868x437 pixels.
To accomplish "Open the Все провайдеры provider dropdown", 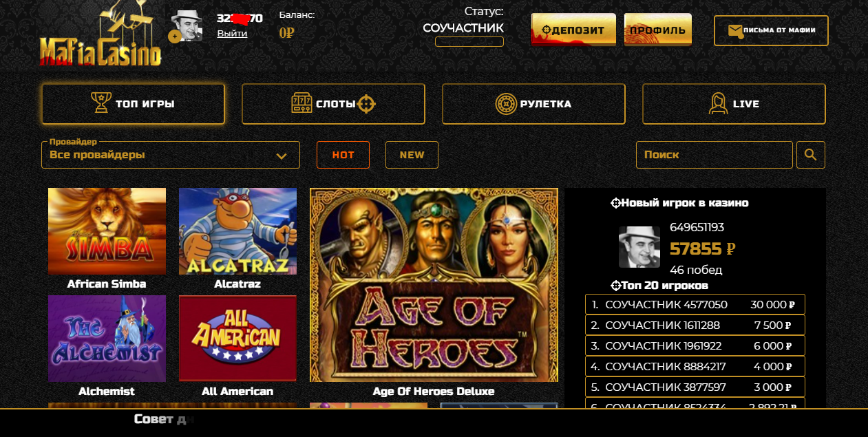I will [x=171, y=155].
